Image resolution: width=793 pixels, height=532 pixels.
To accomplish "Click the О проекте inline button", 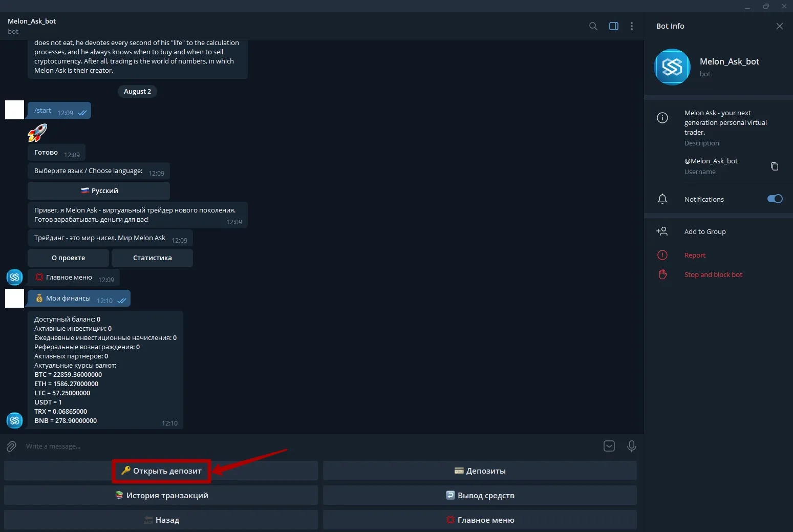I will (x=68, y=258).
